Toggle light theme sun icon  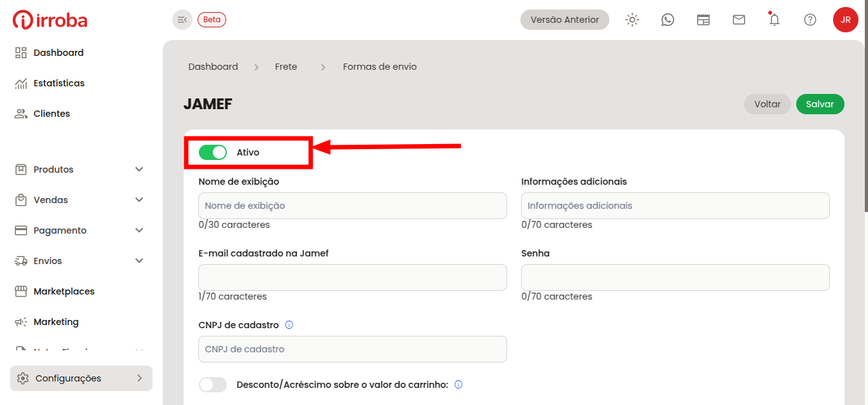[632, 20]
